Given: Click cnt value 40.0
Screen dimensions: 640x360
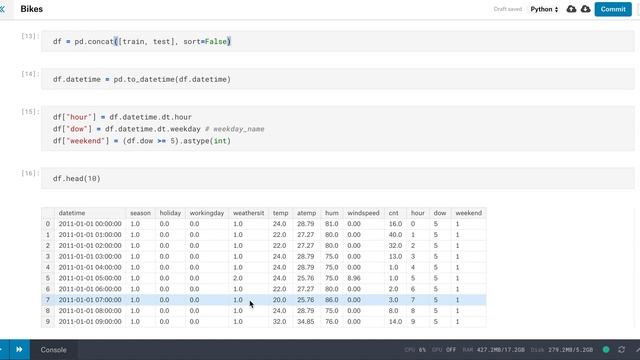Looking at the screenshot, I should pyautogui.click(x=395, y=235).
